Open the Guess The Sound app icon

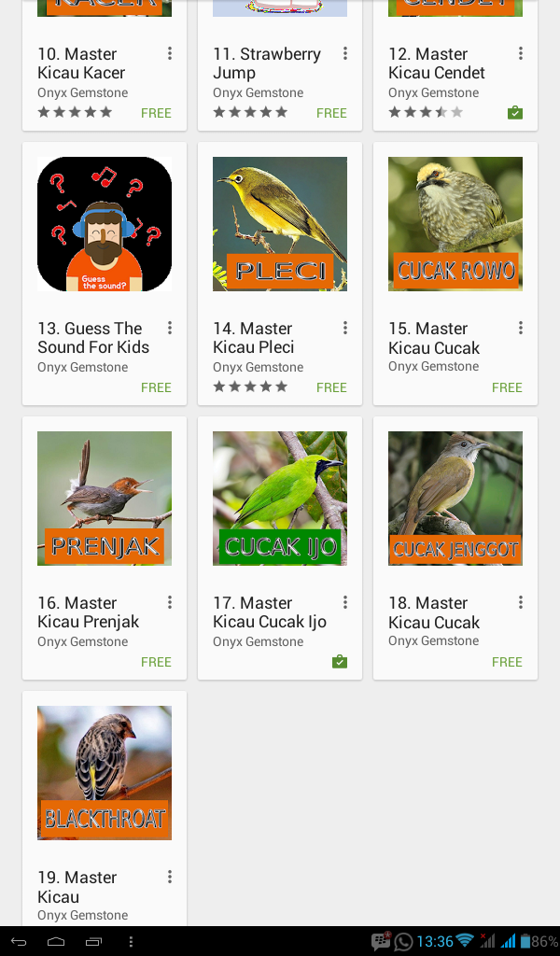click(105, 224)
